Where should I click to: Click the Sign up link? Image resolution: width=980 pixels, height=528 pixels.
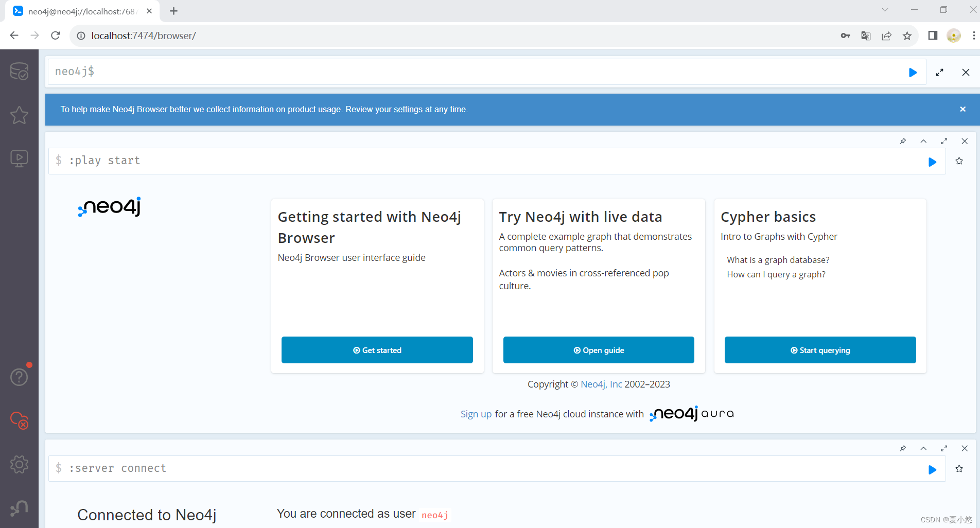(476, 414)
